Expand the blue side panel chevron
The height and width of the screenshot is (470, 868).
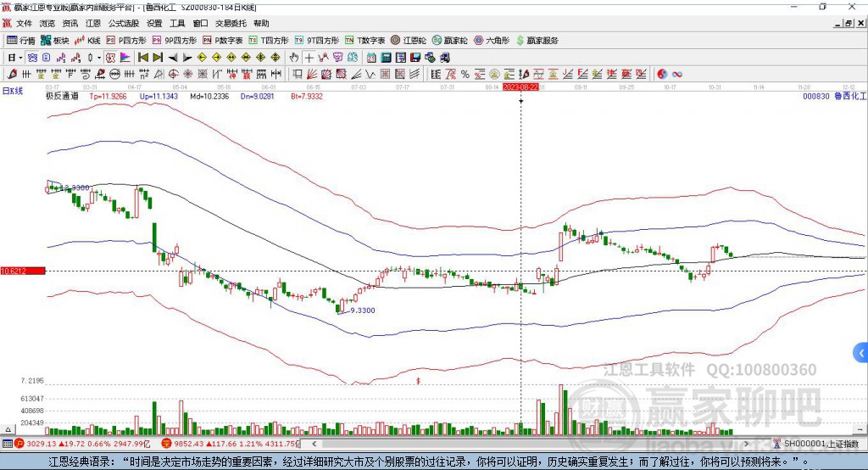pos(861,353)
